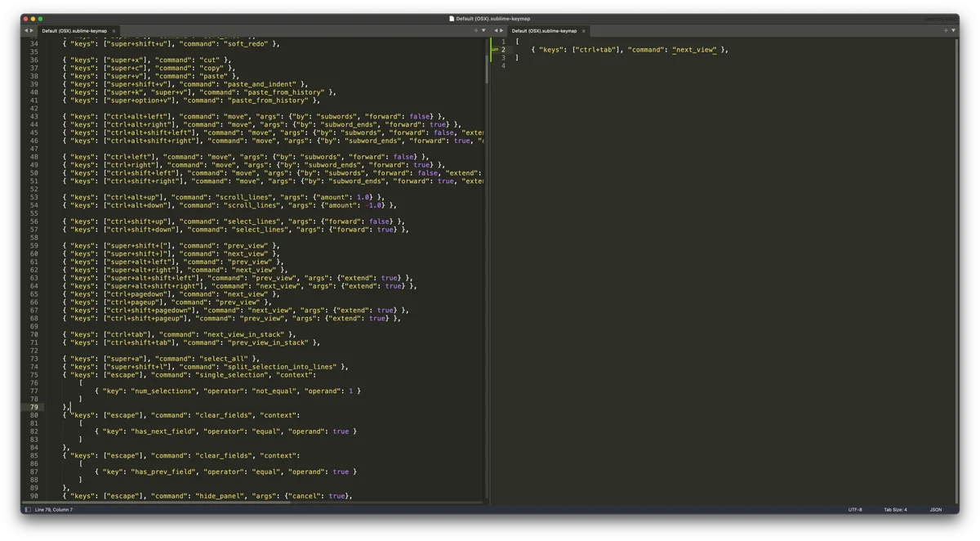Click "select_all" command text

[x=224, y=359]
